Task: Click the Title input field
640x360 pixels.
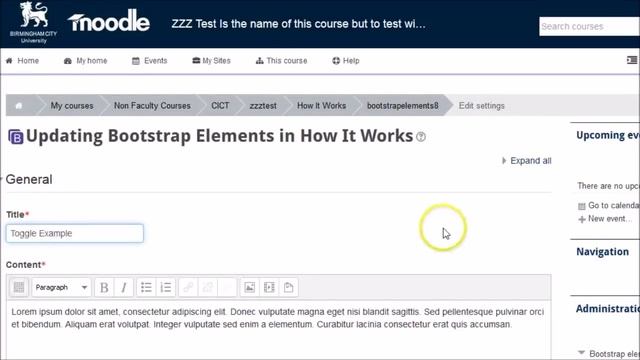Action: pyautogui.click(x=75, y=233)
